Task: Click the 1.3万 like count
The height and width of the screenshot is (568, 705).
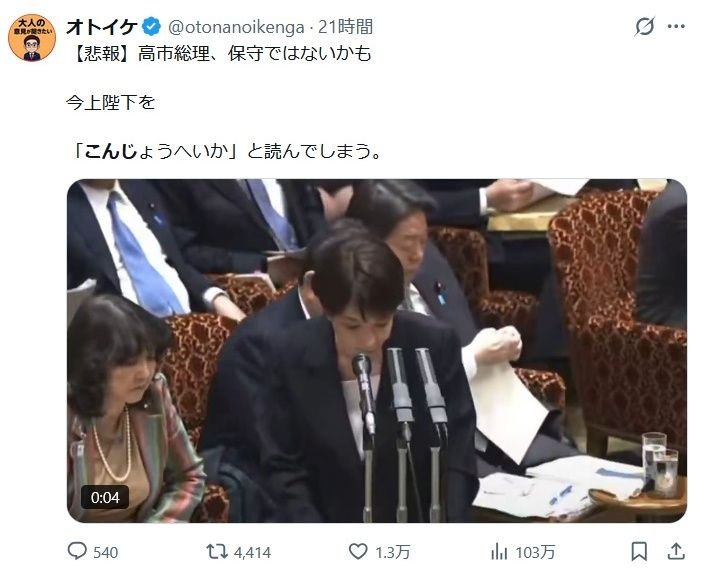Action: click(x=393, y=552)
